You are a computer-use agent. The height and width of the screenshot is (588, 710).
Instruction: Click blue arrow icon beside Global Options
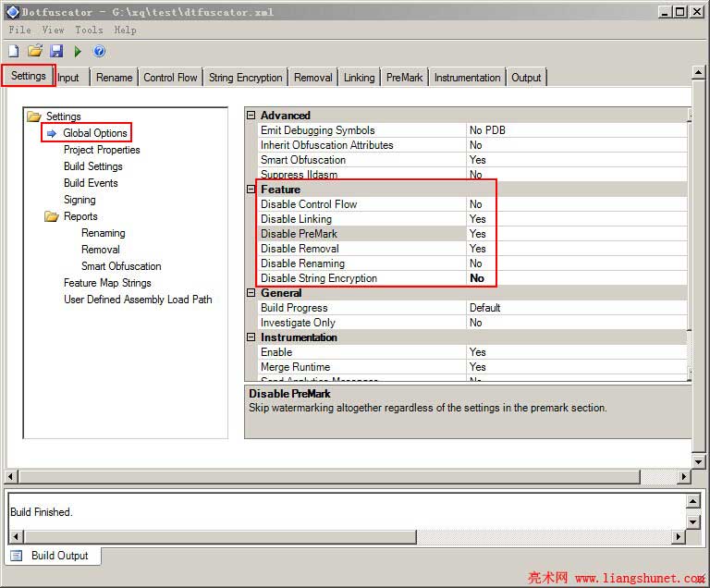coord(52,133)
